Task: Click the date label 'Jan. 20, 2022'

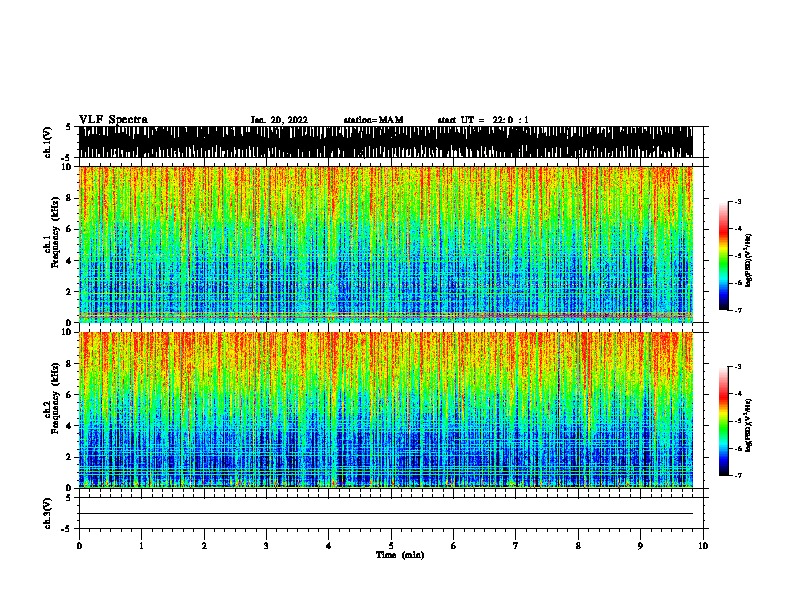Action: click(x=279, y=120)
